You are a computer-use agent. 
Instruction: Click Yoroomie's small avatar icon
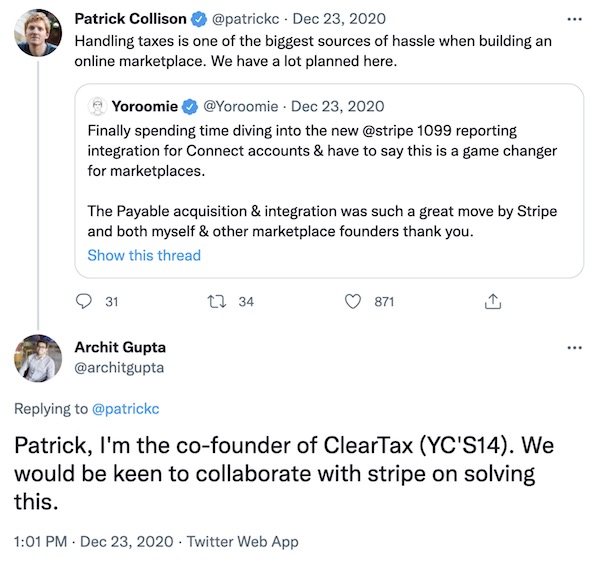(98, 106)
